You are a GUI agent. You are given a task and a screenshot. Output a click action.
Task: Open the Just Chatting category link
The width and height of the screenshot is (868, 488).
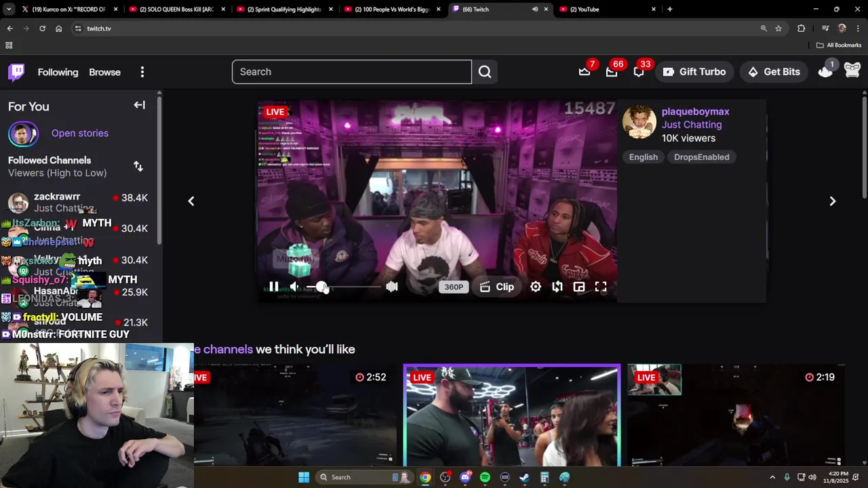tap(692, 125)
